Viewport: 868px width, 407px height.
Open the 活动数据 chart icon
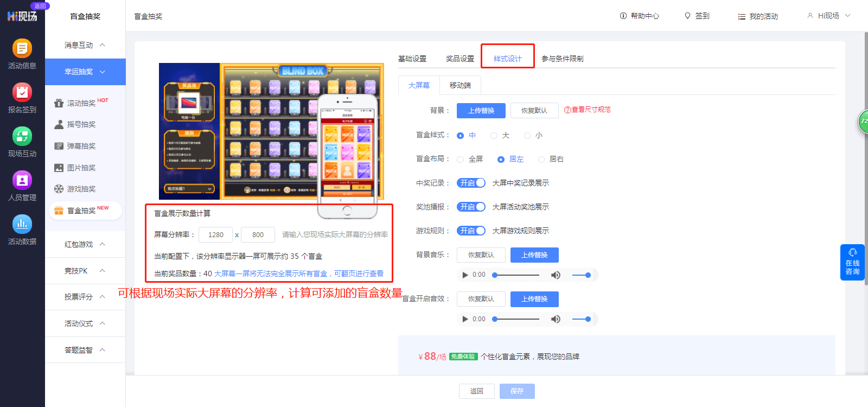tap(22, 225)
